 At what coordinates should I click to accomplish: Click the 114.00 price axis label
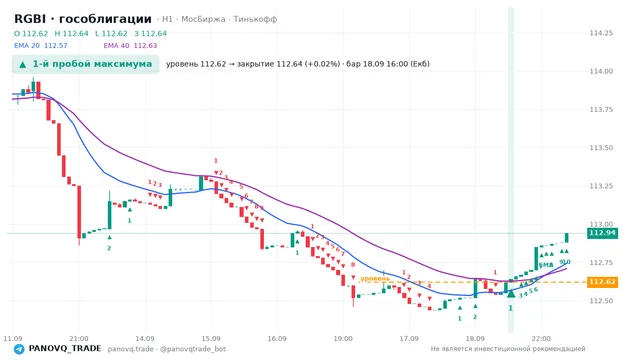601,71
